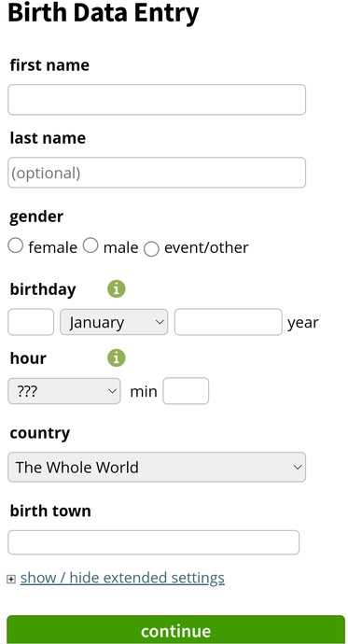Expand The Whole World country dropdown
The height and width of the screenshot is (644, 348).
[x=157, y=467]
